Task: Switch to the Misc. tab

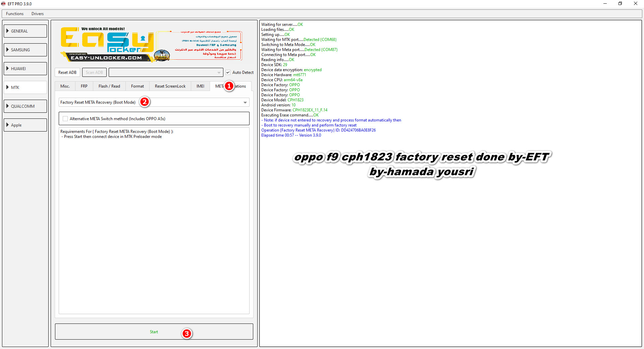Action: (x=65, y=86)
